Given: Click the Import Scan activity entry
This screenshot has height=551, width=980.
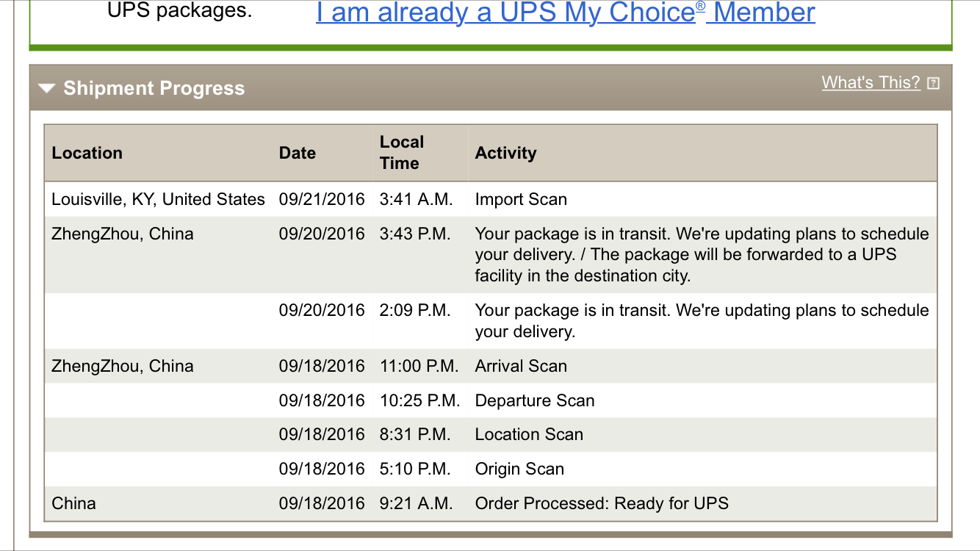Looking at the screenshot, I should pyautogui.click(x=521, y=199).
